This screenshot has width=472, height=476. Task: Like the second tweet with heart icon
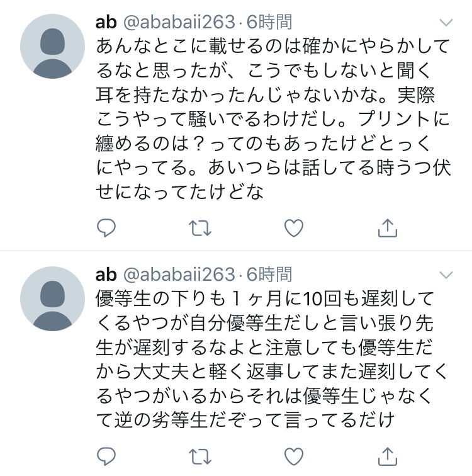(294, 455)
